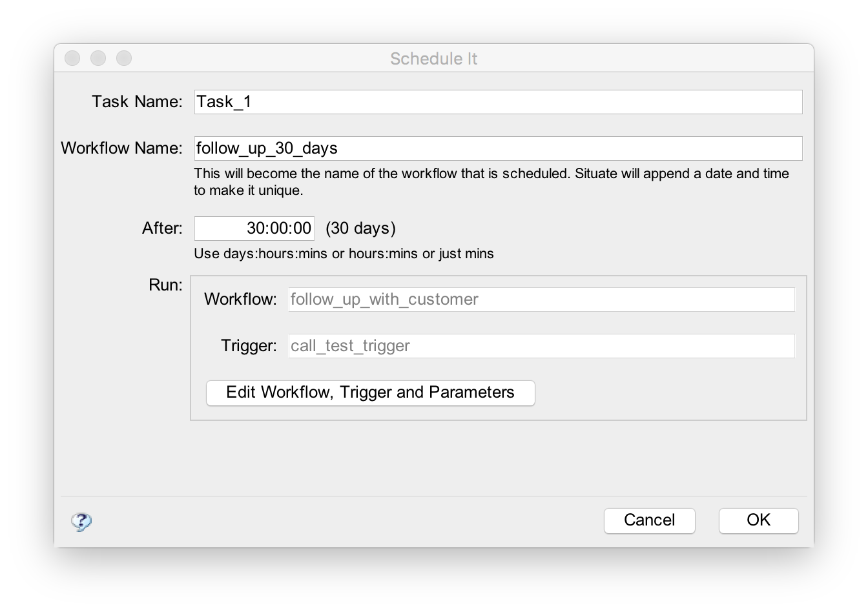Click the disabled Trigger field call_test_trigger
Viewport: 868px width, 612px height.
541,345
